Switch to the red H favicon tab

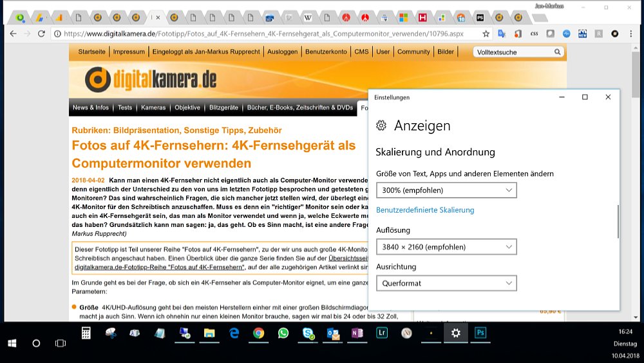422,17
